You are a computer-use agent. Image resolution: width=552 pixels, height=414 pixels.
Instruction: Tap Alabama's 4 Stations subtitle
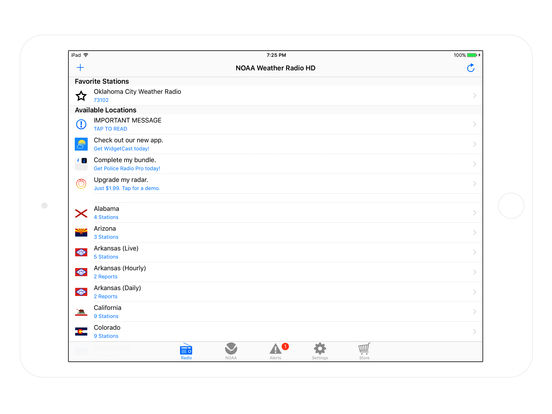click(106, 217)
